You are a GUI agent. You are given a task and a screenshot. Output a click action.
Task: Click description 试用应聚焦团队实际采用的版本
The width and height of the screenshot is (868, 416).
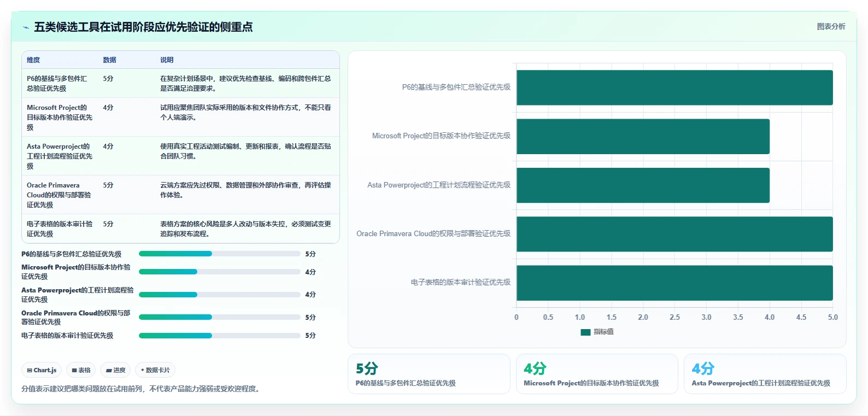pos(245,113)
